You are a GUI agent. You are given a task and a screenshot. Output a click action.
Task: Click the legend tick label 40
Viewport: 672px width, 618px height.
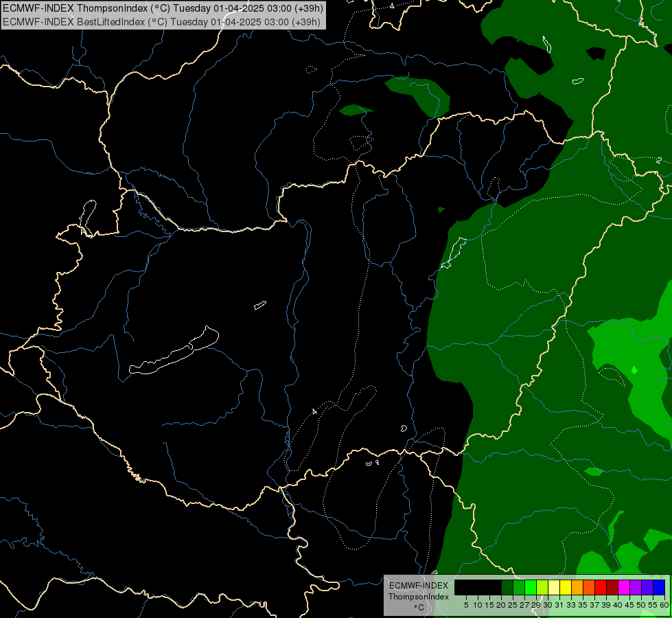coord(618,605)
